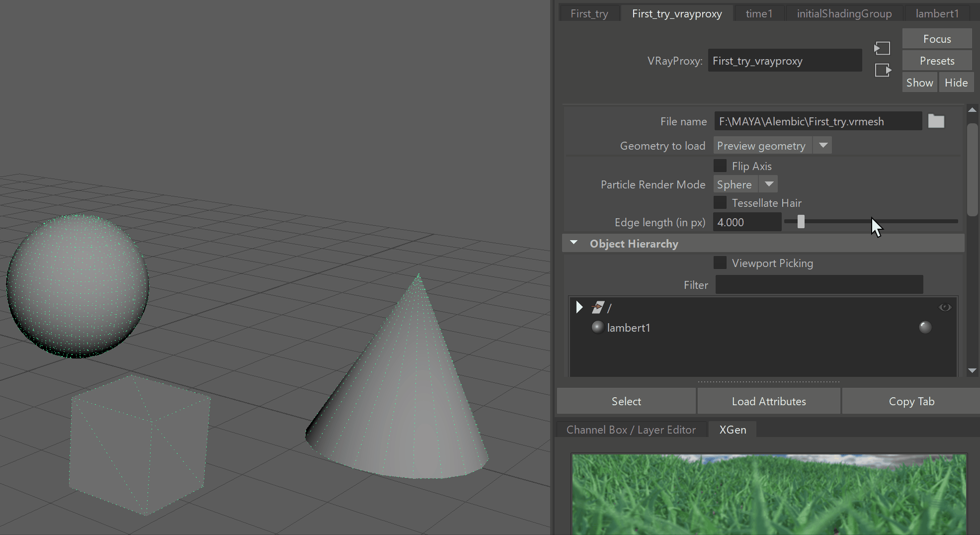Click the scroll up arrow of attribute panel
The image size is (980, 535).
(x=973, y=110)
